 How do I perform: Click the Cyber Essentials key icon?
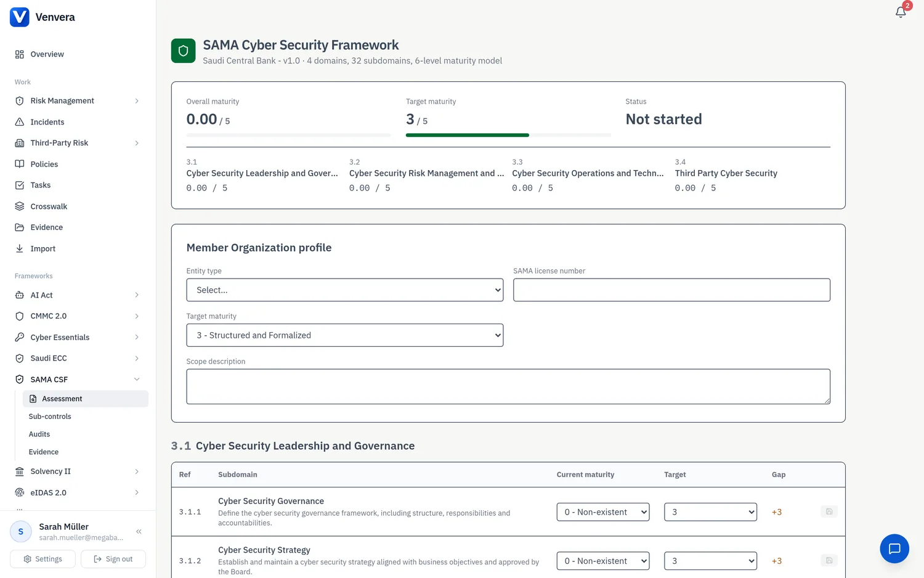(x=20, y=337)
